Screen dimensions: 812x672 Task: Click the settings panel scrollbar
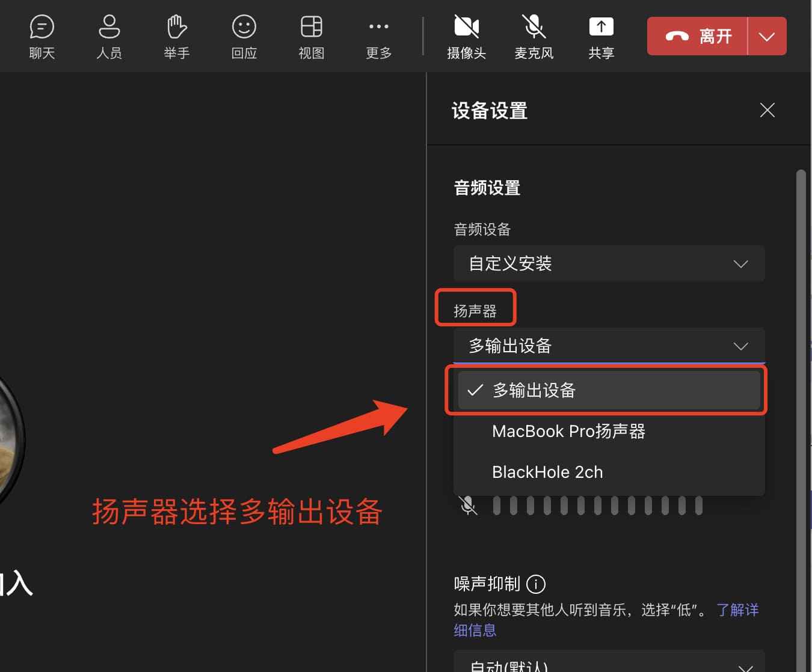pos(801,421)
